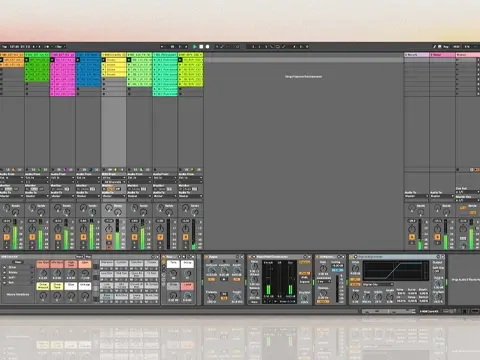The width and height of the screenshot is (480, 360).
Task: Launch the first clip in the orange track
Action: pyautogui.click(x=2, y=60)
